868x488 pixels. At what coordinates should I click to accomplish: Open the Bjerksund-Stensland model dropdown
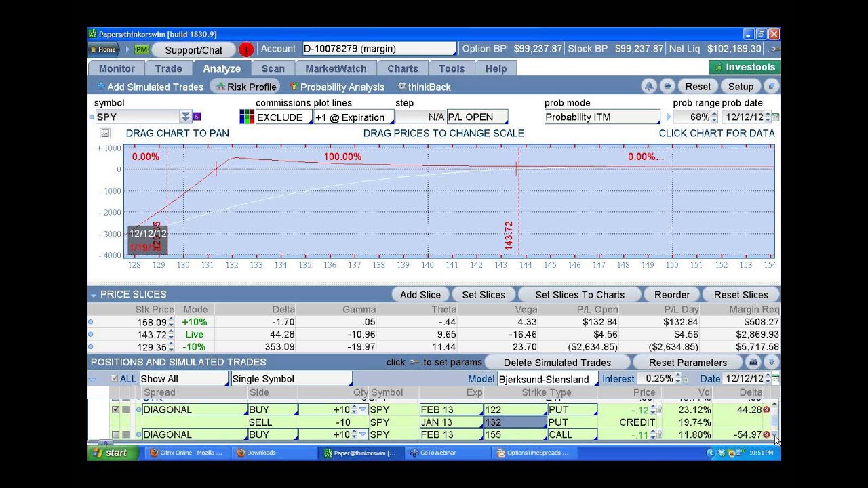[x=548, y=379]
